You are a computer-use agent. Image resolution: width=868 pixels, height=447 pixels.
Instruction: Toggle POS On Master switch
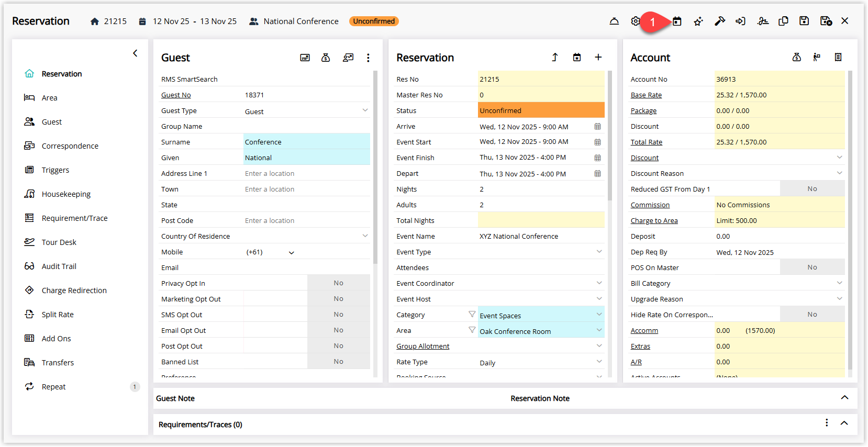click(x=812, y=267)
